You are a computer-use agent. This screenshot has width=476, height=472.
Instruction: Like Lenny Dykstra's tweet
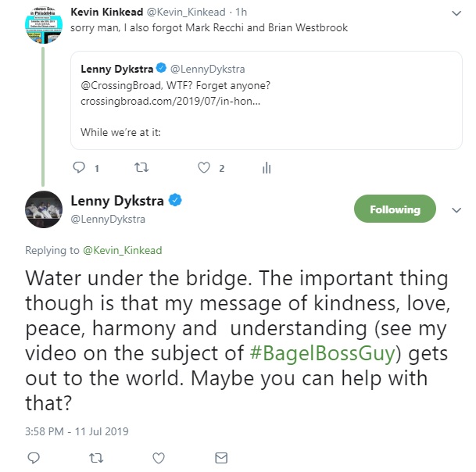pyautogui.click(x=159, y=456)
